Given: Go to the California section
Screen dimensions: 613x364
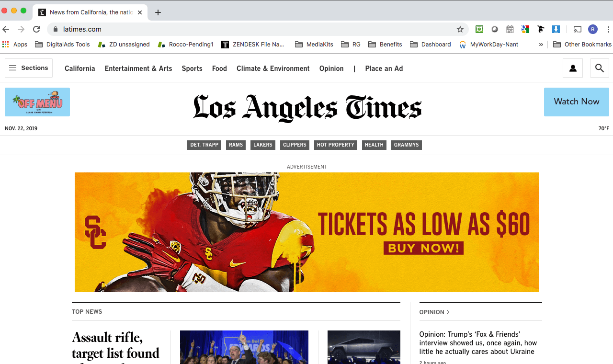Looking at the screenshot, I should tap(80, 68).
